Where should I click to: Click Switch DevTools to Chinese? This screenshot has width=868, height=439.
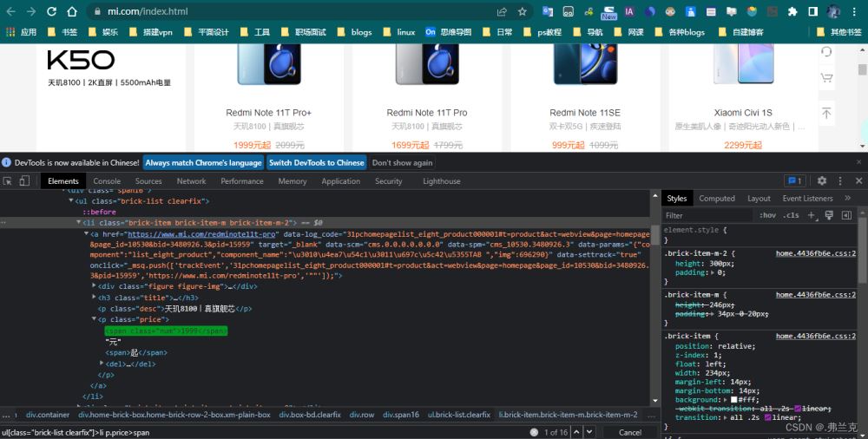point(317,163)
